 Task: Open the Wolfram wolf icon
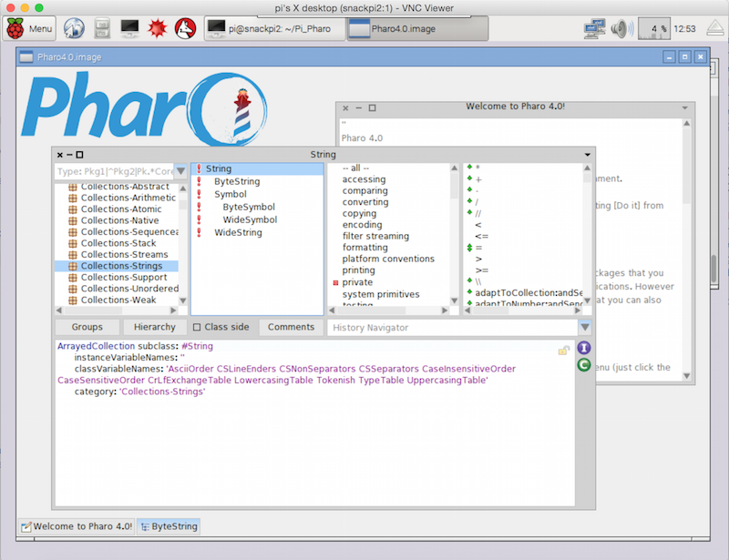pyautogui.click(x=185, y=28)
